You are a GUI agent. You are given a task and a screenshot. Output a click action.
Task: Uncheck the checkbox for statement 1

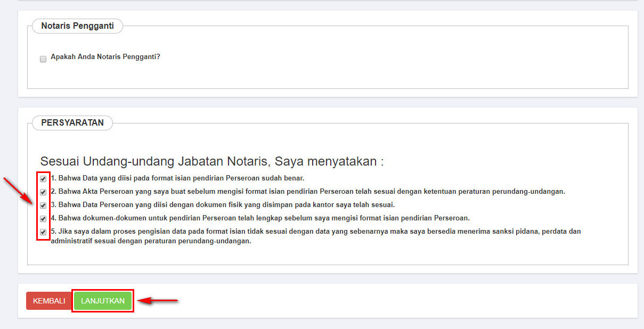tap(43, 179)
